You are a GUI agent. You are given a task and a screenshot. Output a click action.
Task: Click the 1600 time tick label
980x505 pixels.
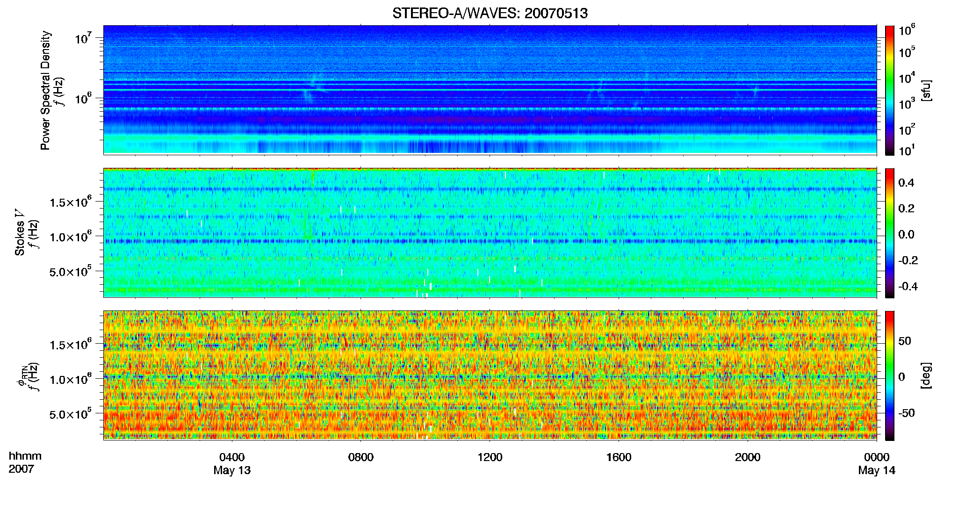[619, 457]
